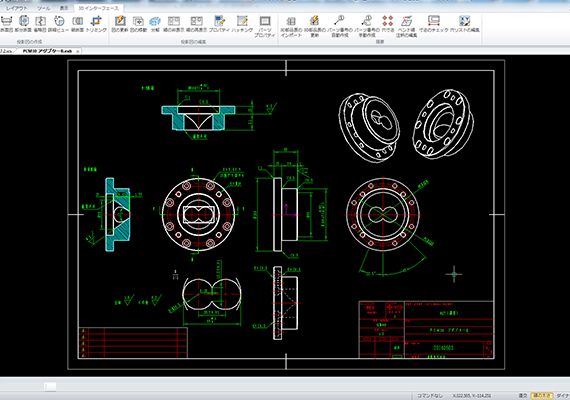The height and width of the screenshot is (400, 570).
Task: Switch to the 表示 ribbon tab
Action: click(64, 8)
